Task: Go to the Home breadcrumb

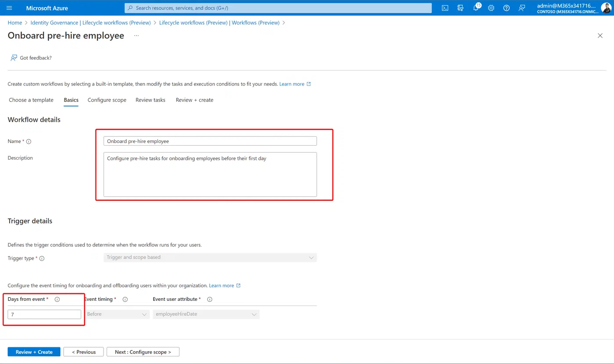Action: pos(15,22)
